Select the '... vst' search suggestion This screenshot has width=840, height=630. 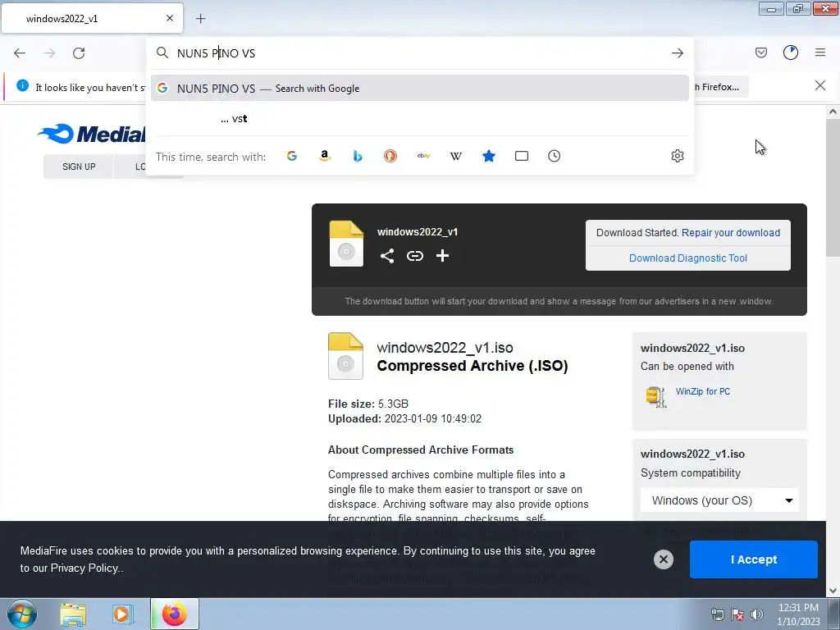pos(419,119)
